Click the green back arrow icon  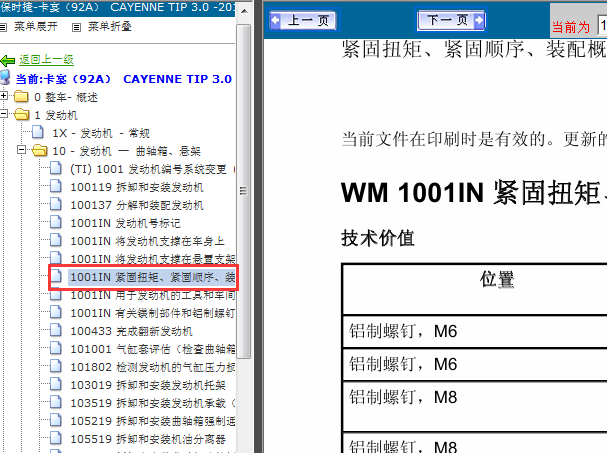[8, 60]
